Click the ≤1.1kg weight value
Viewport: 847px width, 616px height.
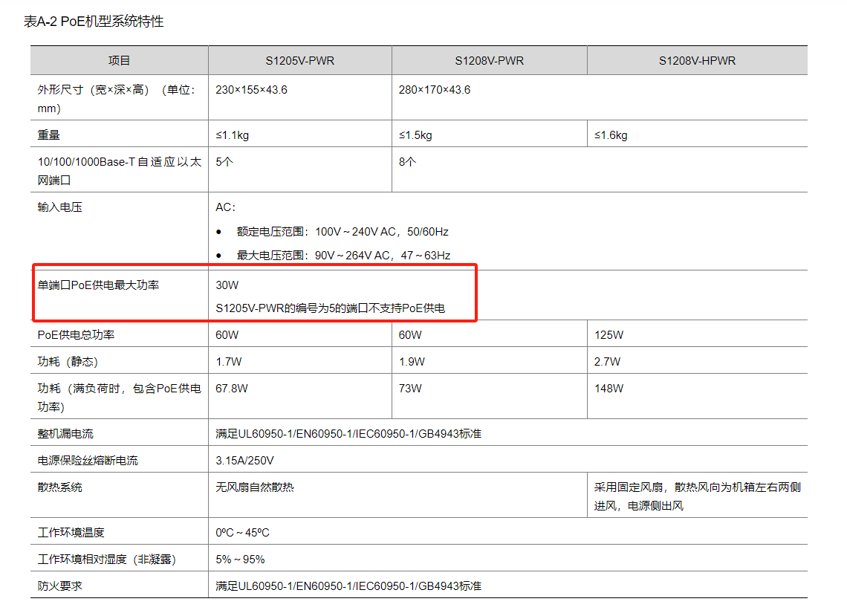click(233, 135)
